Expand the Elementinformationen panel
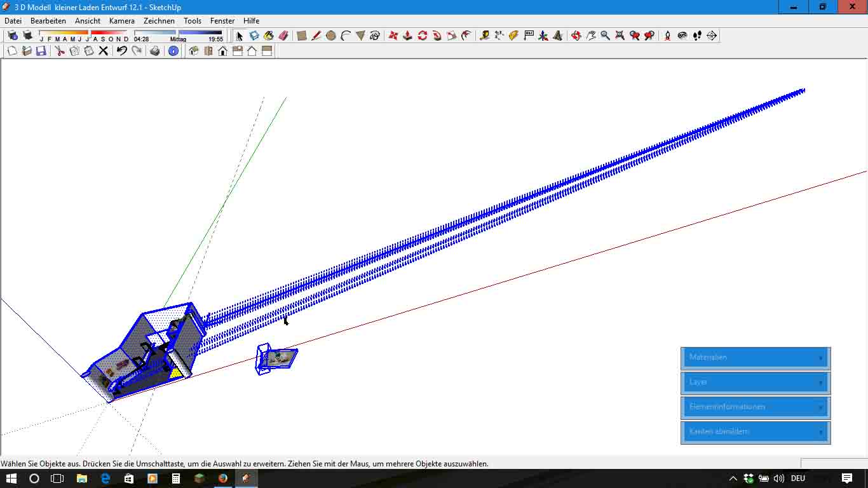868x488 pixels. (x=756, y=407)
